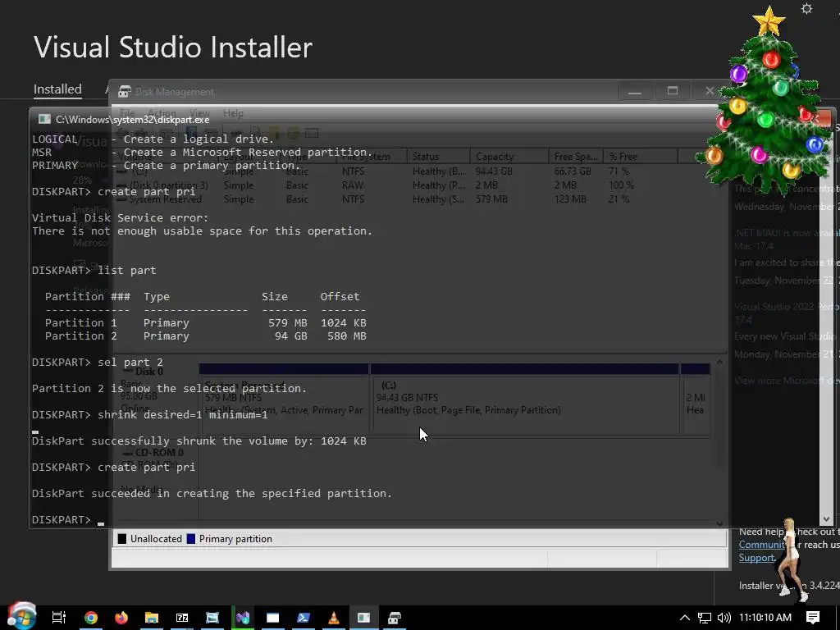Image resolution: width=840 pixels, height=630 pixels.
Task: Open the Windows Start button with Santa hat
Action: 21,617
